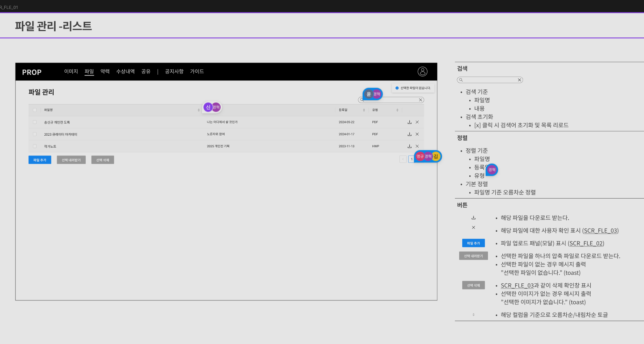Click the 송신규 개인전 도록 file name
The width and height of the screenshot is (644, 344).
pyautogui.click(x=57, y=122)
